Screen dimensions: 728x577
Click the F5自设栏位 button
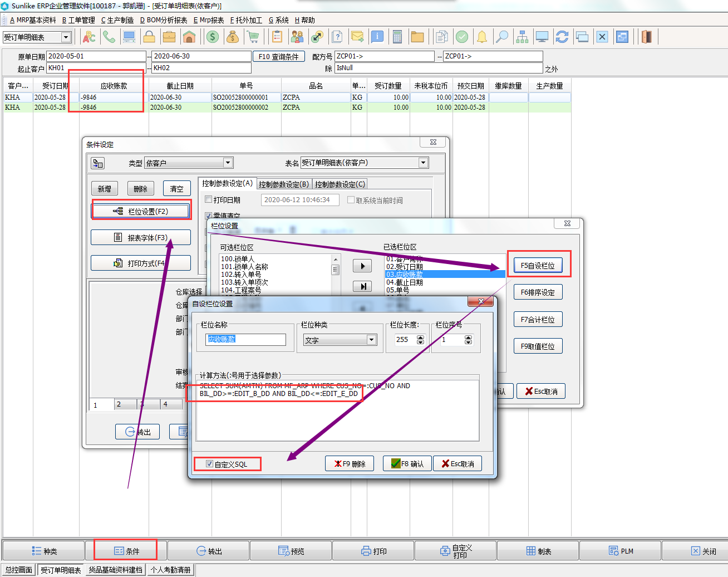point(538,265)
